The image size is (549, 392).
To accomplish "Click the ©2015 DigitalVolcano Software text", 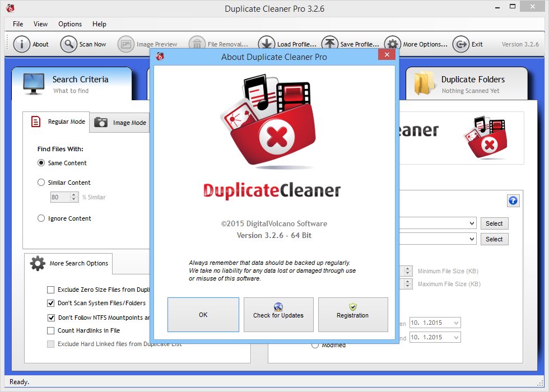I will tap(274, 223).
